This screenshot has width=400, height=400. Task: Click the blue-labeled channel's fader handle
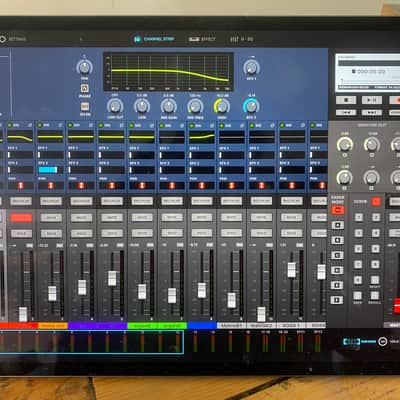(202, 290)
